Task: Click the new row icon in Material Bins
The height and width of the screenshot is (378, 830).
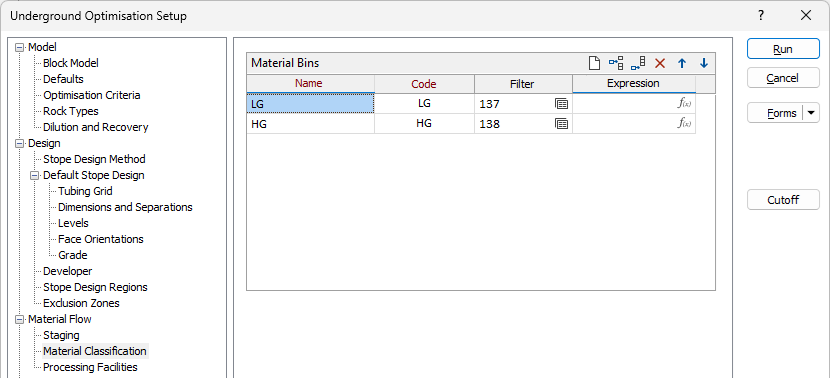Action: click(x=594, y=64)
